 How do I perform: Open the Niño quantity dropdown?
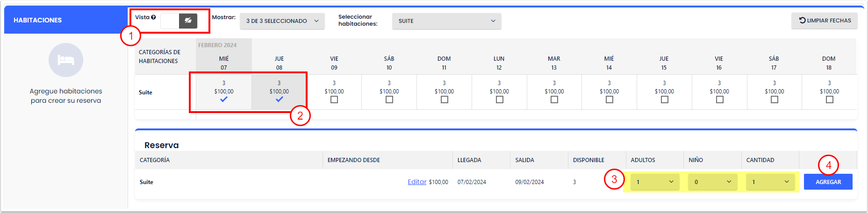click(x=712, y=182)
